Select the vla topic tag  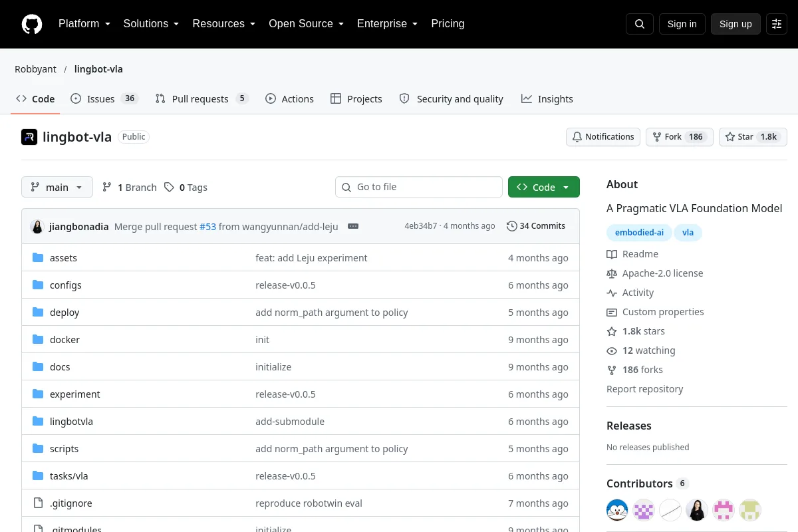pyautogui.click(x=688, y=233)
